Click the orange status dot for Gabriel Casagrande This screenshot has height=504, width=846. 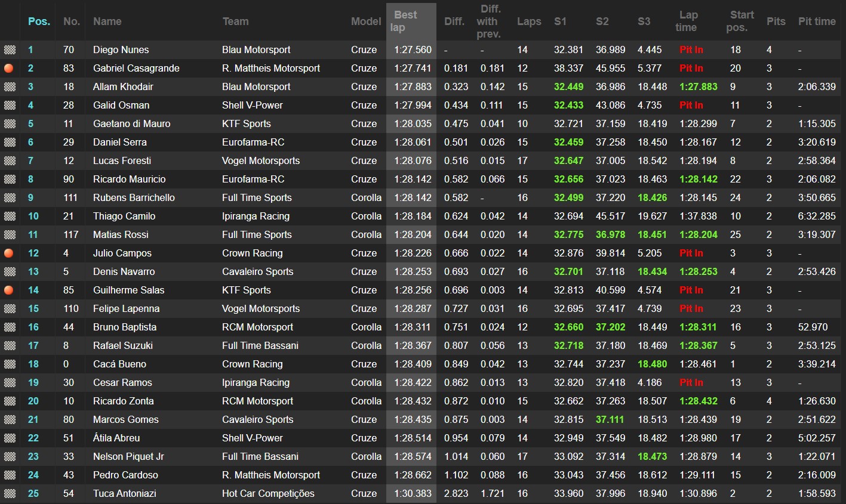point(9,68)
